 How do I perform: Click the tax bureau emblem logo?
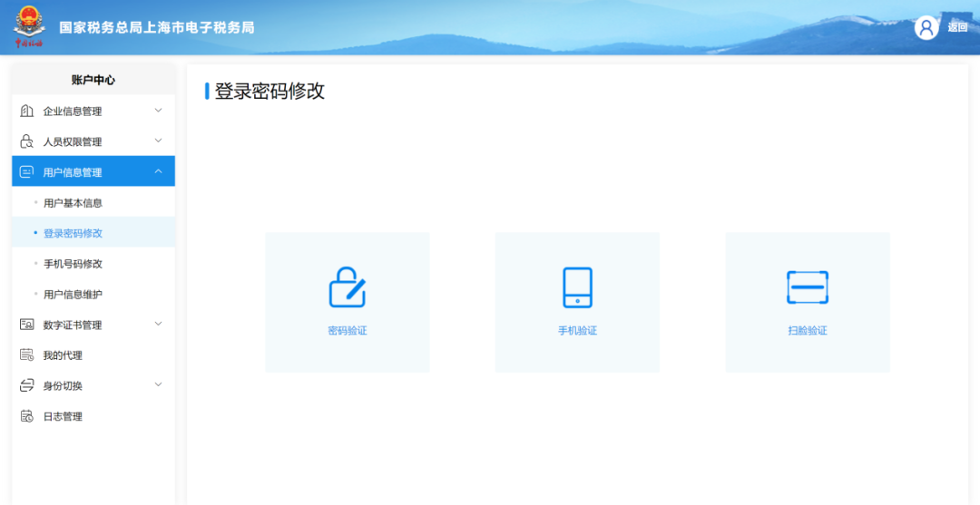point(29,27)
